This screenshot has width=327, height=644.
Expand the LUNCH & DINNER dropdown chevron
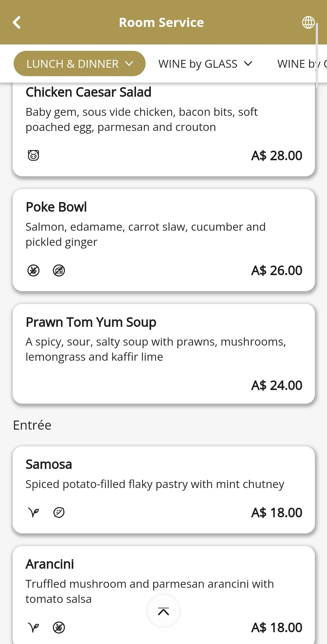129,64
